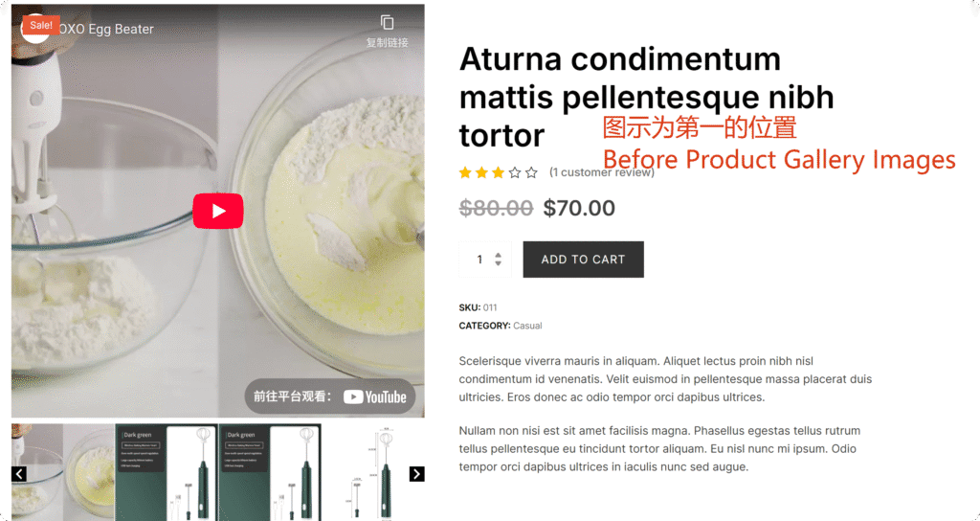The image size is (980, 521).
Task: Increase quantity with up arrow
Action: pyautogui.click(x=498, y=255)
